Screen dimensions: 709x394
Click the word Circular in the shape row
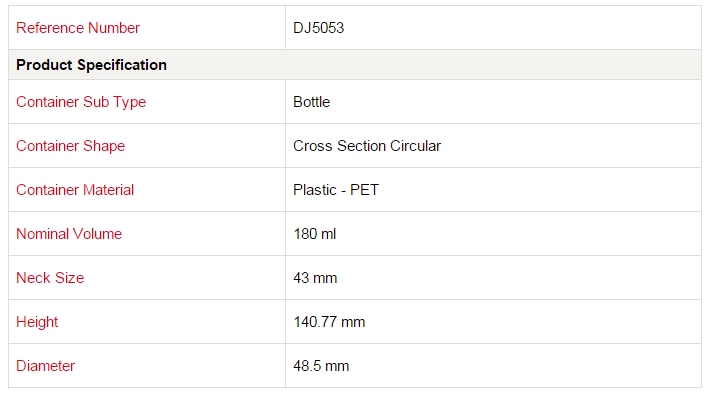coord(416,146)
